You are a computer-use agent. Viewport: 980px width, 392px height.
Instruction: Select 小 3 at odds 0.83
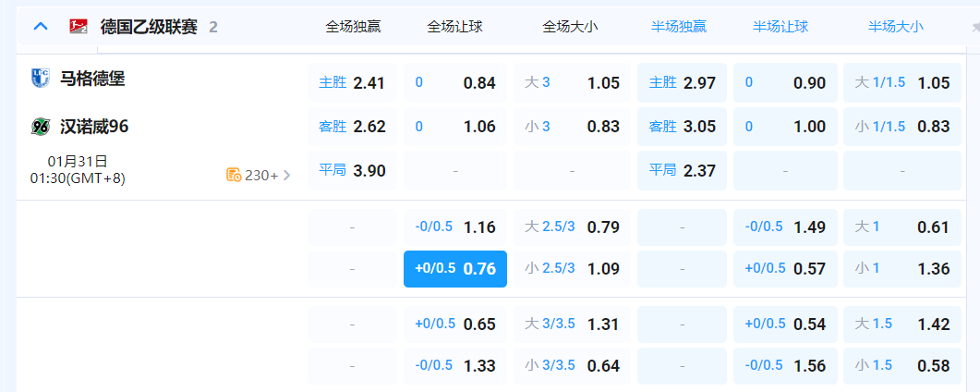click(x=572, y=127)
